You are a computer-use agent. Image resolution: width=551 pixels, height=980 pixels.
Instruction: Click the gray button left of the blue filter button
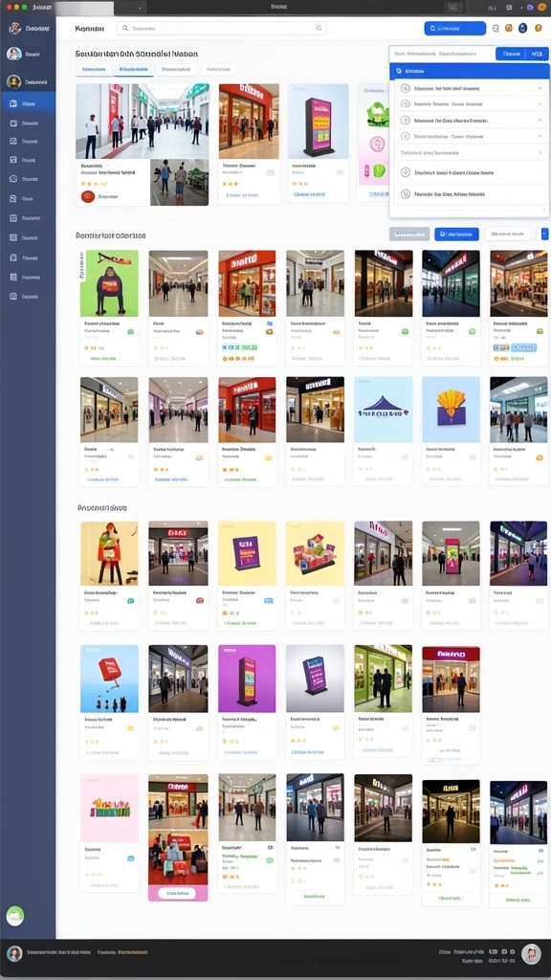tap(409, 234)
